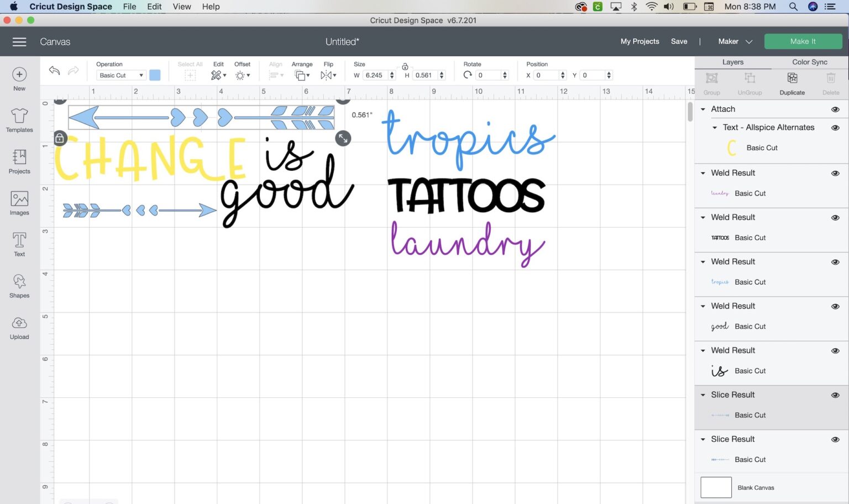Open the Upload tool
The height and width of the screenshot is (504, 849).
coord(19,327)
